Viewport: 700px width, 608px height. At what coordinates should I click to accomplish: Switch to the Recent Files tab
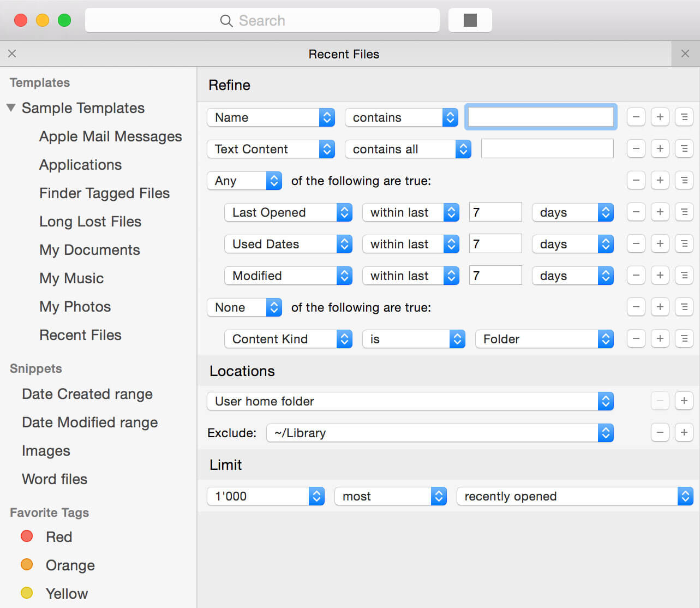point(344,53)
